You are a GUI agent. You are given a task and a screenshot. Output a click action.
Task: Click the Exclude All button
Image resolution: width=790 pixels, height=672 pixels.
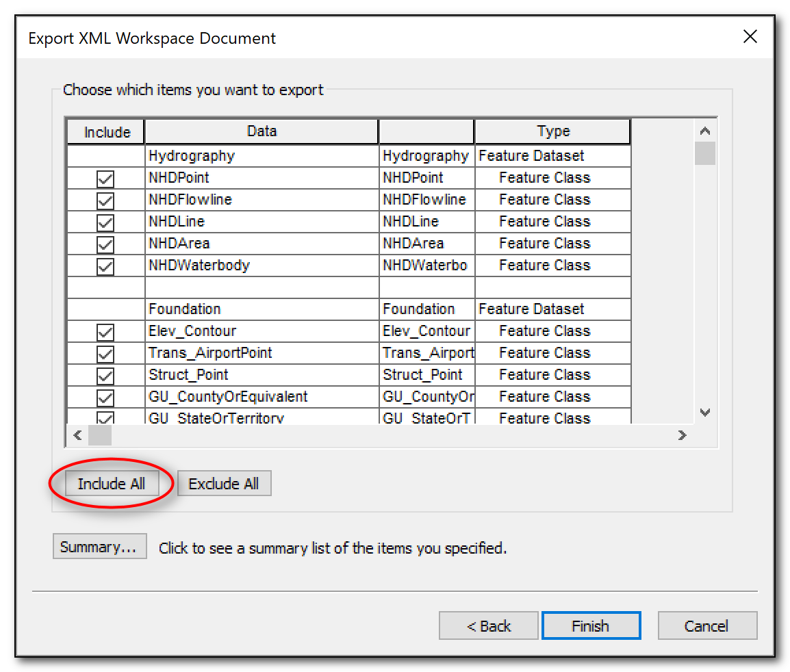[x=224, y=483]
